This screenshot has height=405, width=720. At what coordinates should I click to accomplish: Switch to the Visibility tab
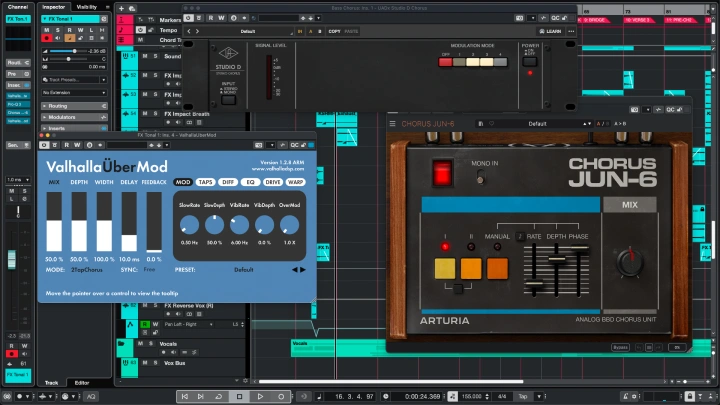87,7
